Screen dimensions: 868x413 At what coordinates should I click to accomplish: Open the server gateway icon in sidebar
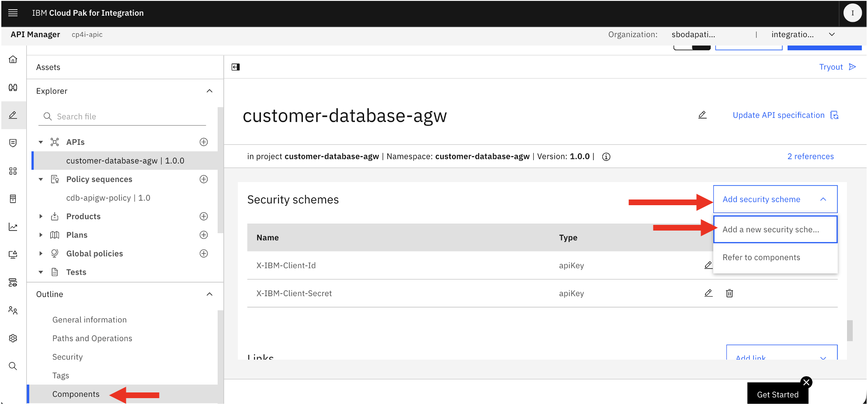coord(13,283)
